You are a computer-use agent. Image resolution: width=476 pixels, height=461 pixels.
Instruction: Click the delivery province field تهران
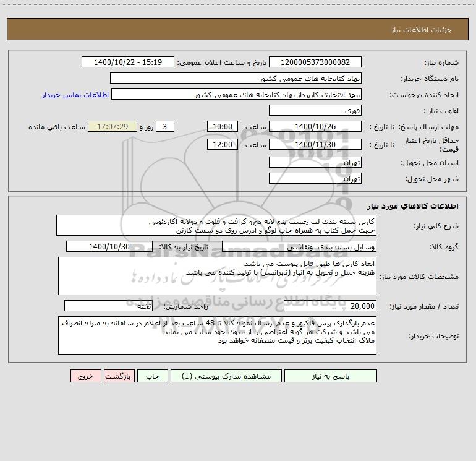point(315,163)
